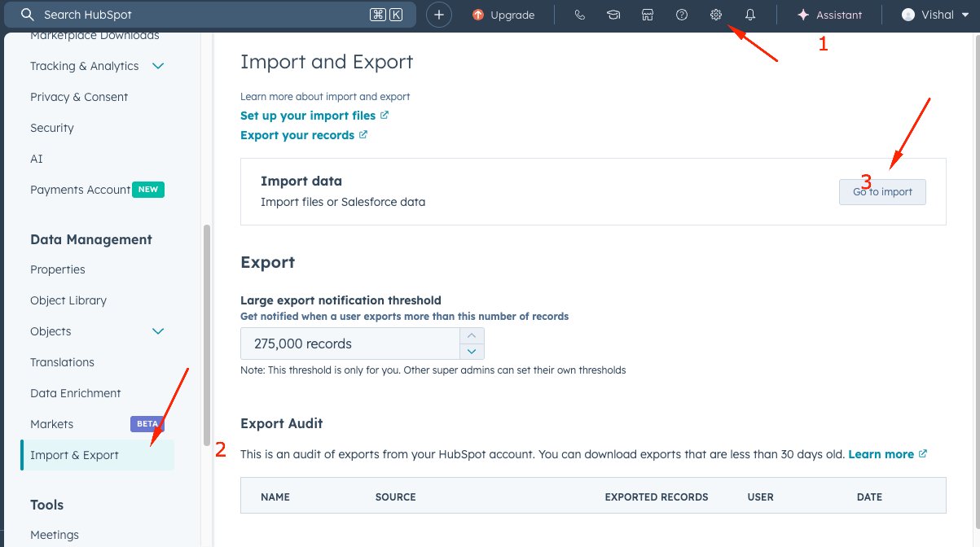The width and height of the screenshot is (980, 547).
Task: Open Data Enrichment settings
Action: (x=75, y=393)
